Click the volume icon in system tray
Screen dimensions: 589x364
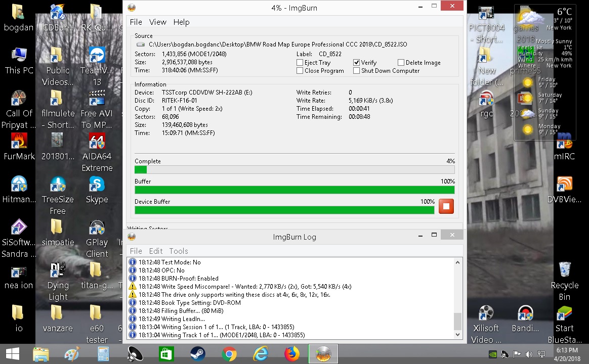529,354
